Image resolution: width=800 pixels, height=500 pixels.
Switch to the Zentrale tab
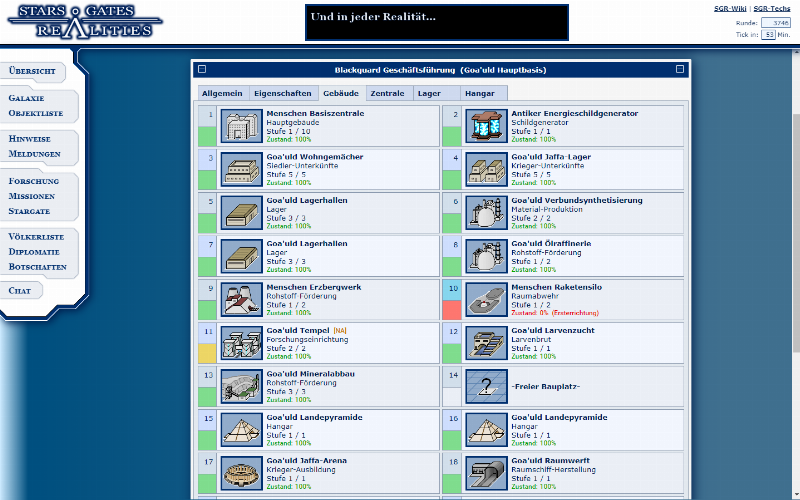click(387, 93)
